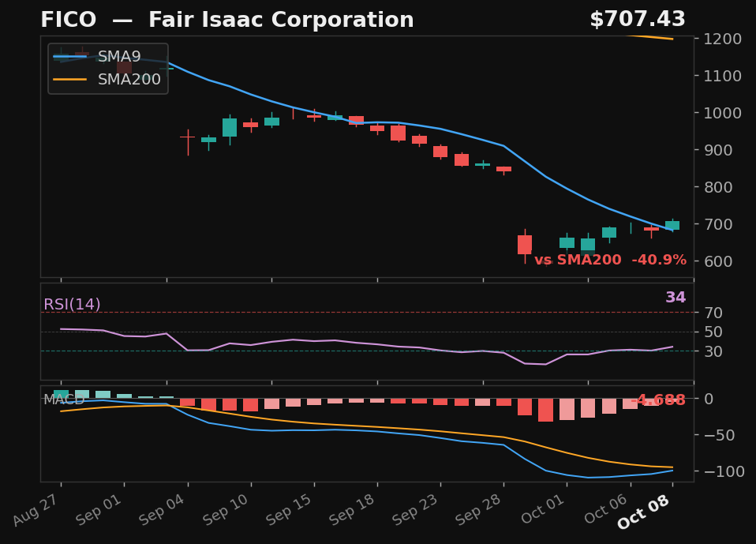
Task: Click the vs SMA200 -40.9% annotation
Action: tap(610, 260)
